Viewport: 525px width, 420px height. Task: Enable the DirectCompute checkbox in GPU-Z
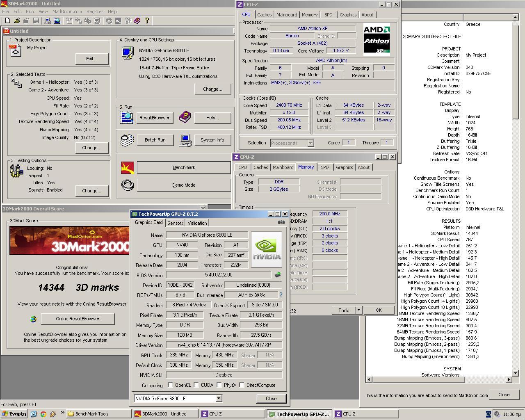[242, 385]
